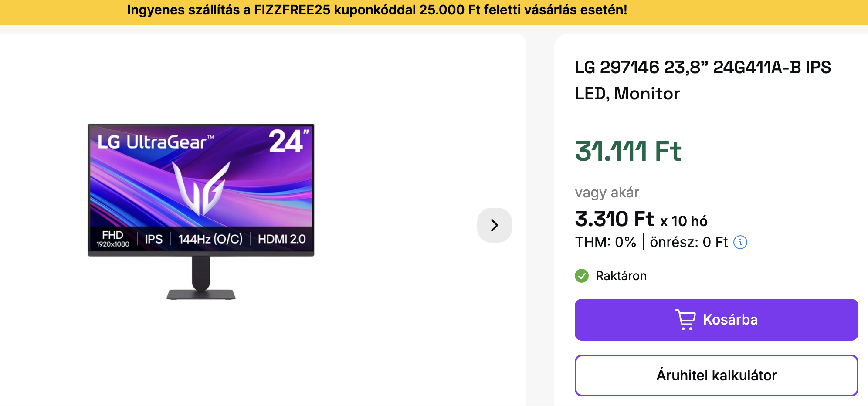Click the Raktáron stock status text
Viewport: 868px width, 406px height.
click(x=621, y=276)
